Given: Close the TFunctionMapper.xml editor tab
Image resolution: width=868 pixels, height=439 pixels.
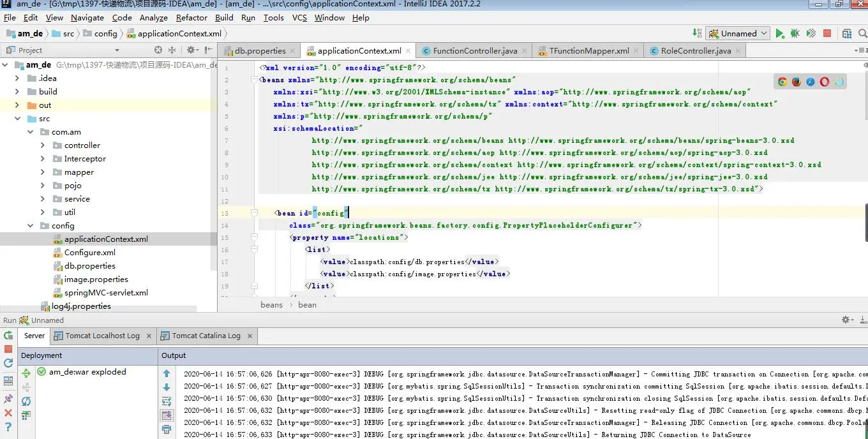Looking at the screenshot, I should 636,51.
